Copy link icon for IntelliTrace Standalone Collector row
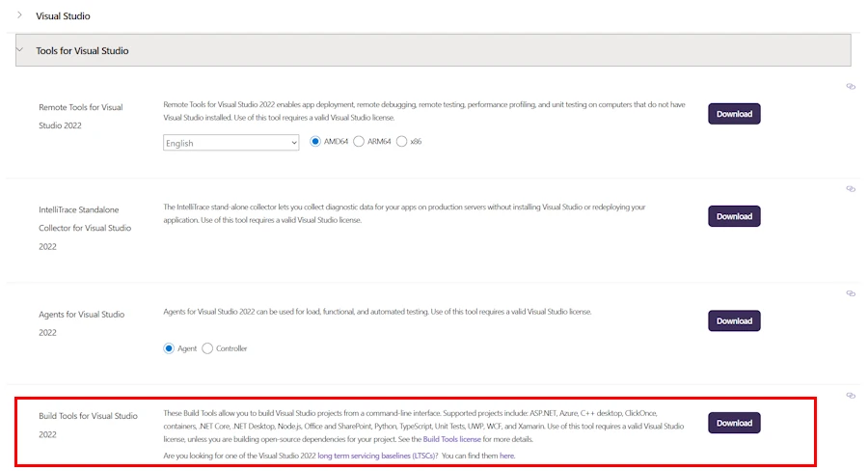This screenshot has height=471, width=868. click(851, 189)
